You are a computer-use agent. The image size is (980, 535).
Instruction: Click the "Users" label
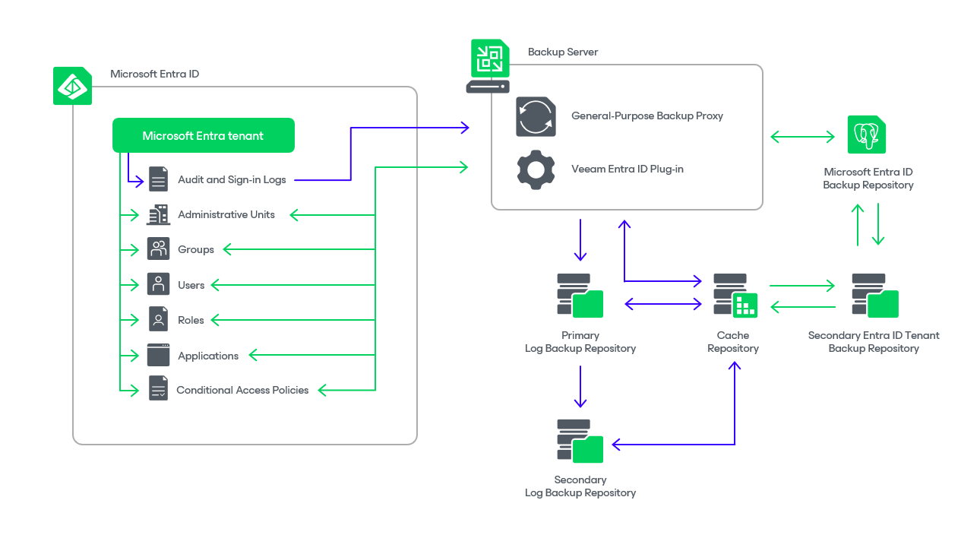pyautogui.click(x=191, y=285)
